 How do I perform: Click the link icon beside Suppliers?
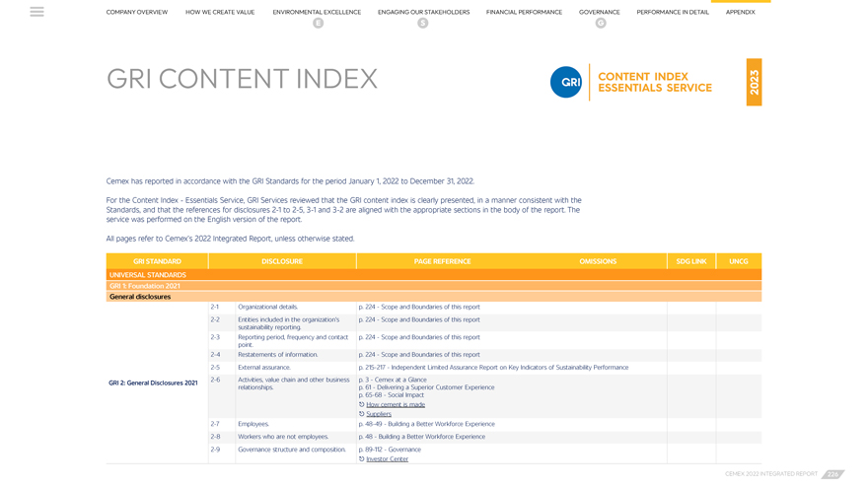pos(361,414)
